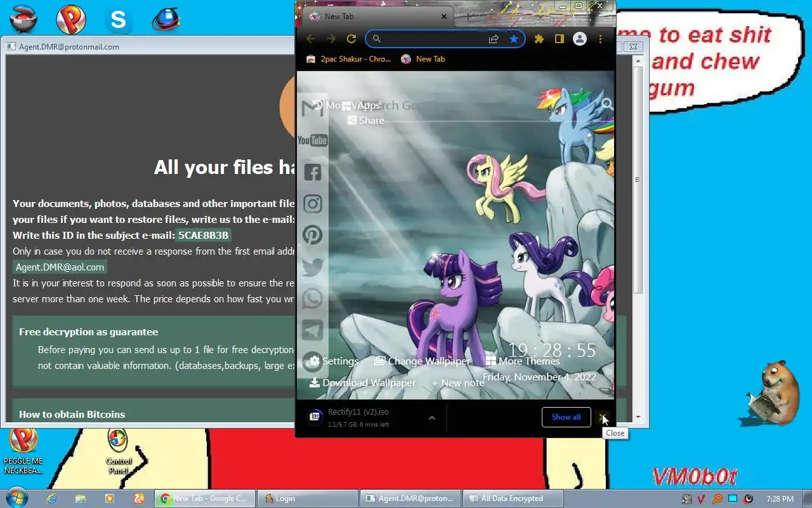Switch to All Data Encrypted taskbar window

tap(513, 498)
